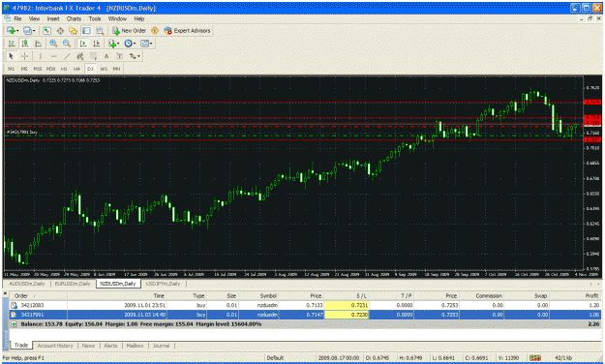
Task: Switch to M5 timeframe
Action: 24,69
